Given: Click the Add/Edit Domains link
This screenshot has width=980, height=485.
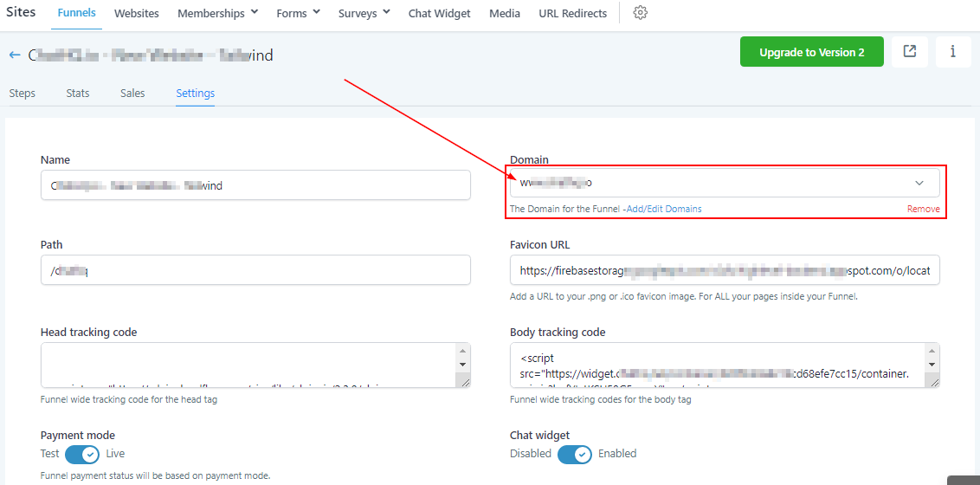Looking at the screenshot, I should [x=664, y=209].
